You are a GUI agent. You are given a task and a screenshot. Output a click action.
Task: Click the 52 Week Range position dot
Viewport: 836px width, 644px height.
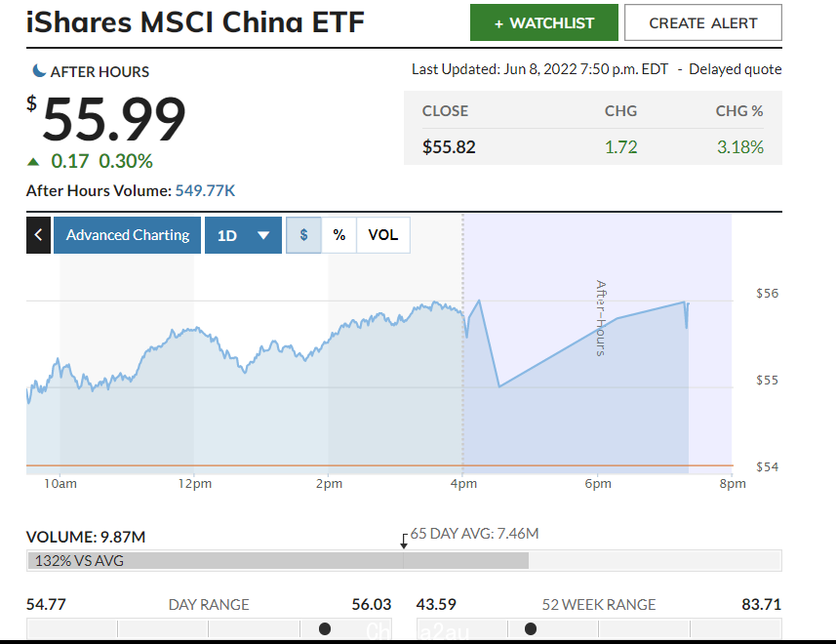(531, 629)
